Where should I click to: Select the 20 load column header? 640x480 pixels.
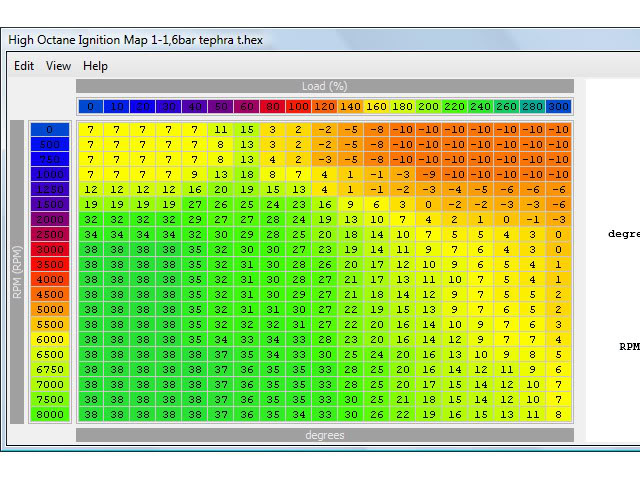pyautogui.click(x=142, y=107)
